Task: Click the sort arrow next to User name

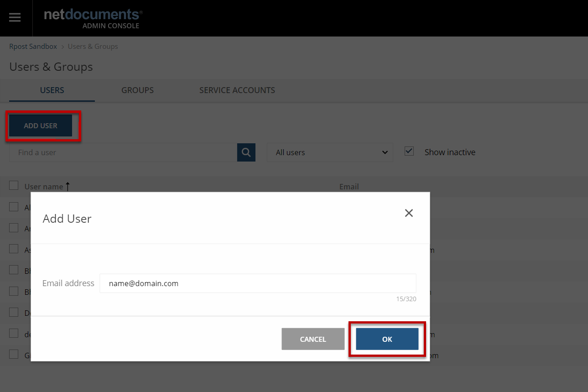Action: pyautogui.click(x=68, y=186)
